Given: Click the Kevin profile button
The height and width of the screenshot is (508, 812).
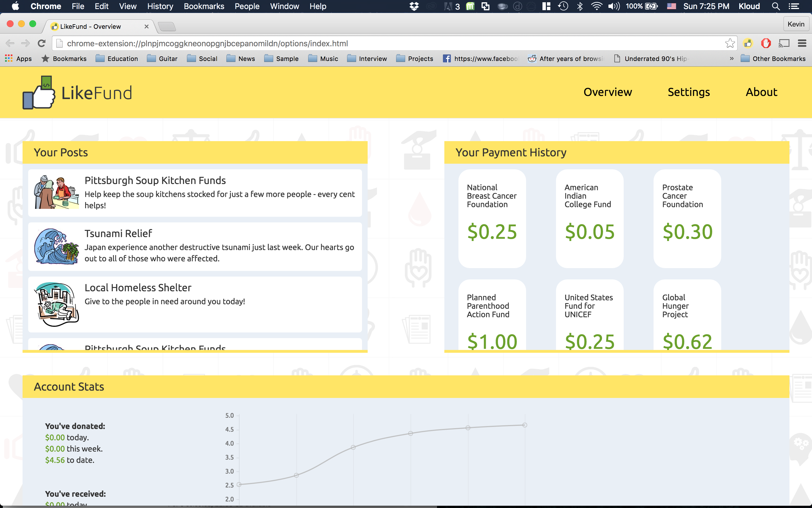Looking at the screenshot, I should (x=796, y=24).
